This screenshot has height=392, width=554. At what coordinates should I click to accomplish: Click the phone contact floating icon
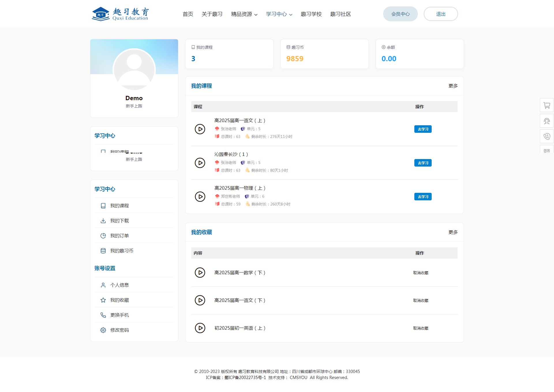pos(547,136)
